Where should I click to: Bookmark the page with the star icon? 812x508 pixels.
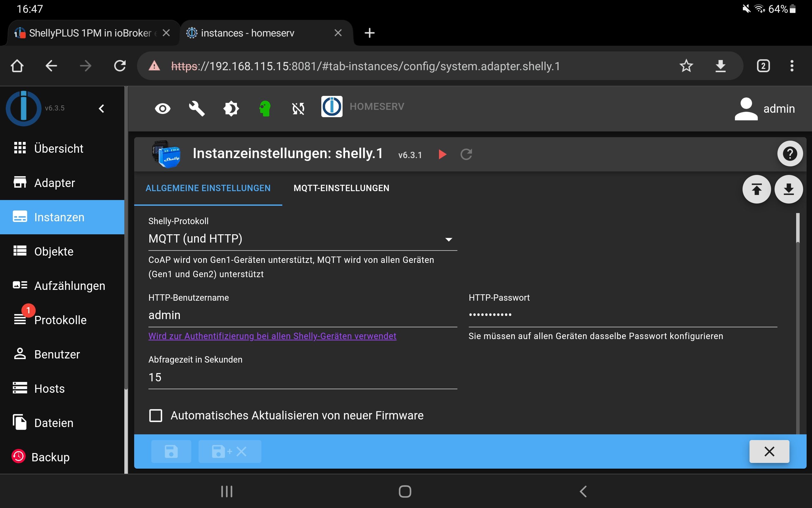(x=686, y=66)
